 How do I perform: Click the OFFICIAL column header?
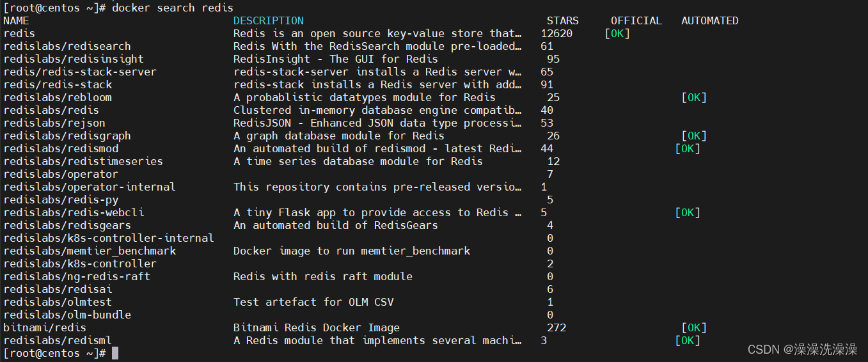tap(636, 20)
